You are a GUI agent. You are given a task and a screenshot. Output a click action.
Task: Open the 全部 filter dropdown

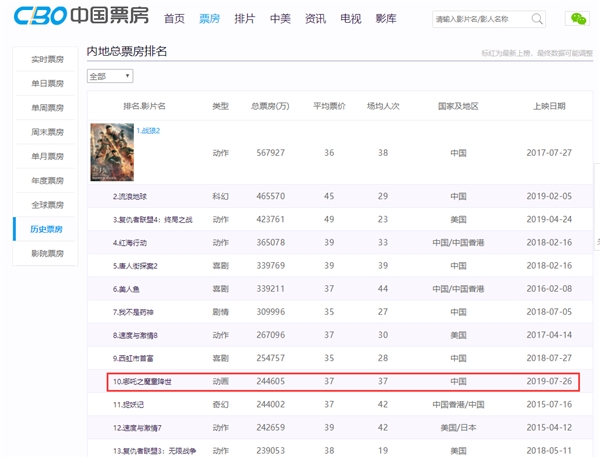(110, 76)
